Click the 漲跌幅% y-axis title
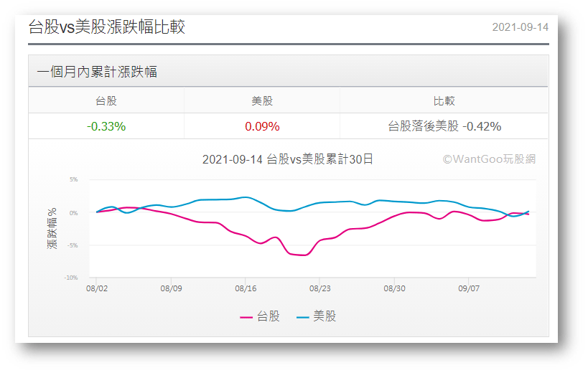Screen dimensions: 588x373 pyautogui.click(x=52, y=229)
